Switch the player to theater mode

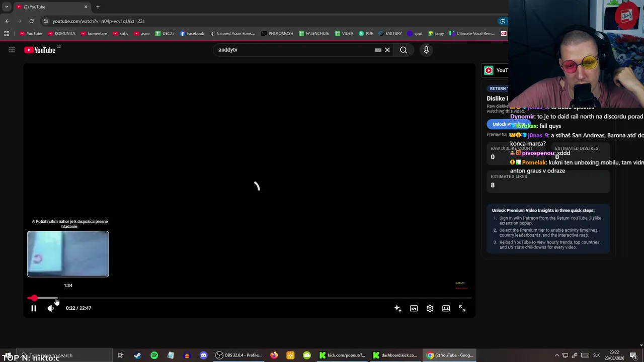coord(446,308)
